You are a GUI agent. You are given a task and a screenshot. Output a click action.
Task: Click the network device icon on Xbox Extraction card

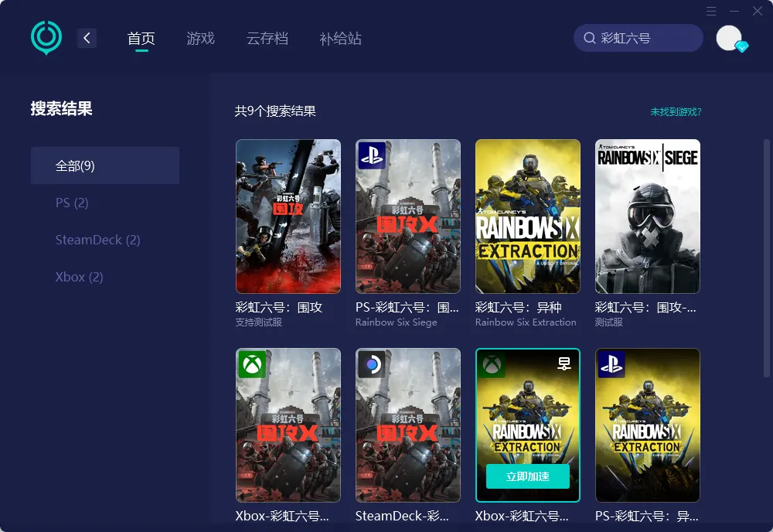click(x=564, y=364)
